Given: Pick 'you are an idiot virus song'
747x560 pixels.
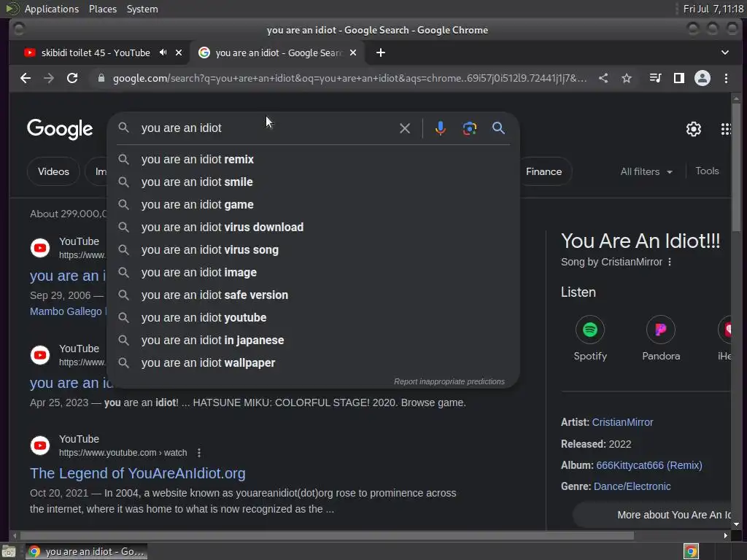Looking at the screenshot, I should point(314,250).
